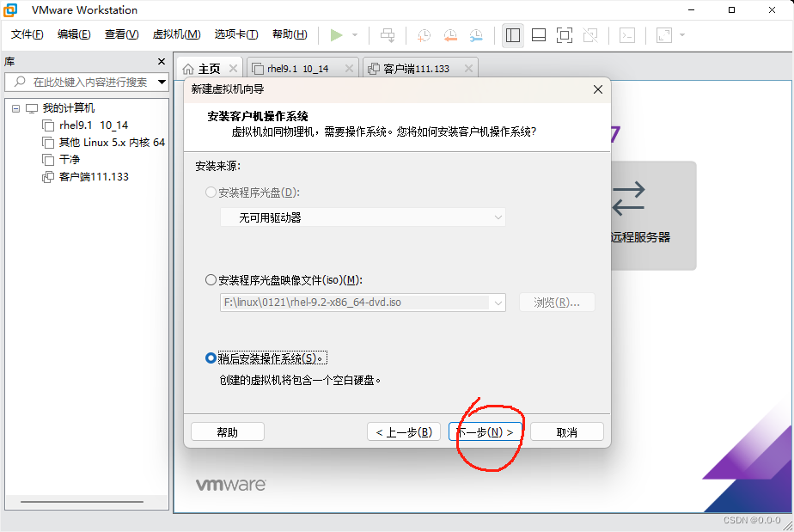
Task: Close the 新建虚拟机向导 dialog
Action: pos(597,89)
